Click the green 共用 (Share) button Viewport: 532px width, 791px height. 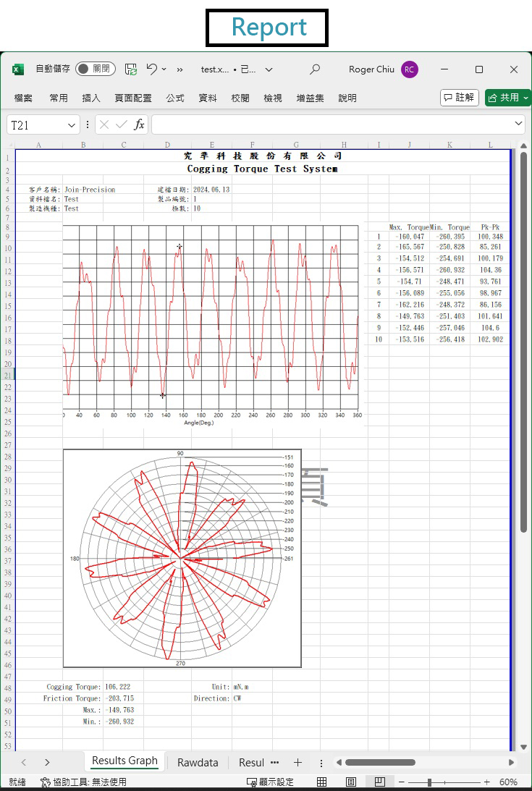tap(508, 98)
